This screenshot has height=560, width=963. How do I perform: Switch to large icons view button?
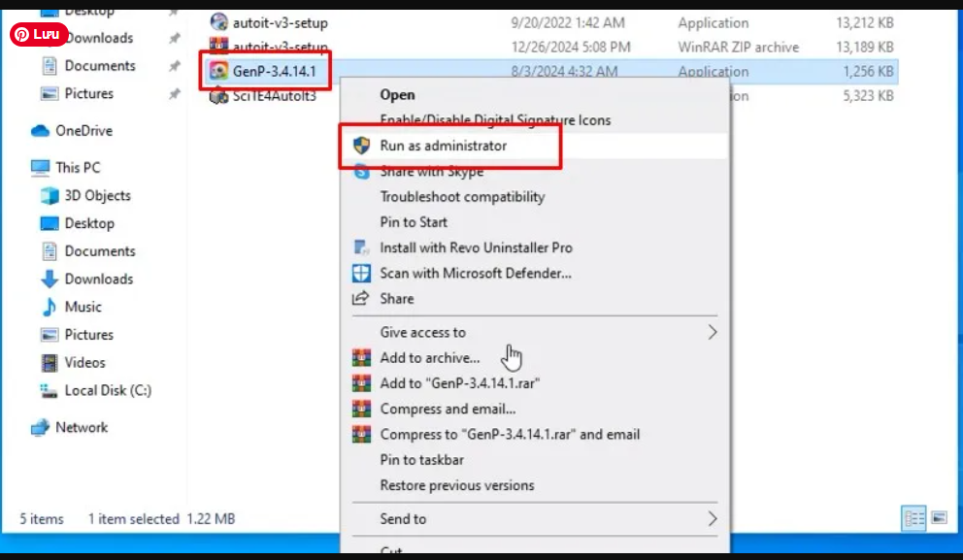pos(939,518)
